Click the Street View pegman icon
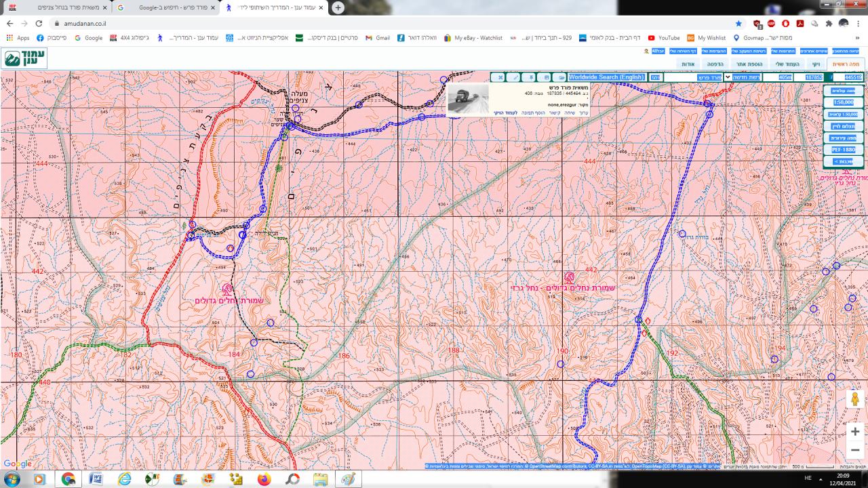The height and width of the screenshot is (488, 868). click(x=854, y=399)
